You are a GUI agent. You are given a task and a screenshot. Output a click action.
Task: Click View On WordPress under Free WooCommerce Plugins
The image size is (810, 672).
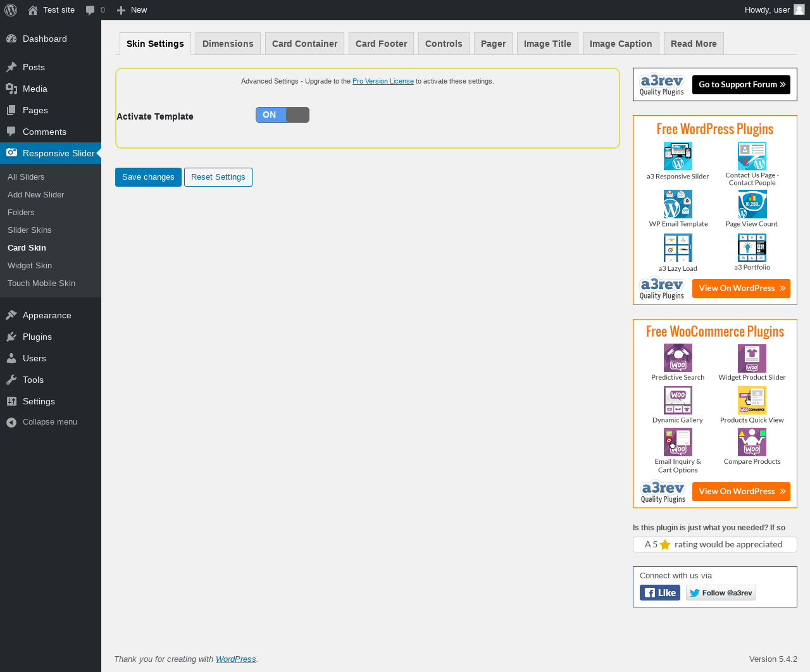coord(741,491)
